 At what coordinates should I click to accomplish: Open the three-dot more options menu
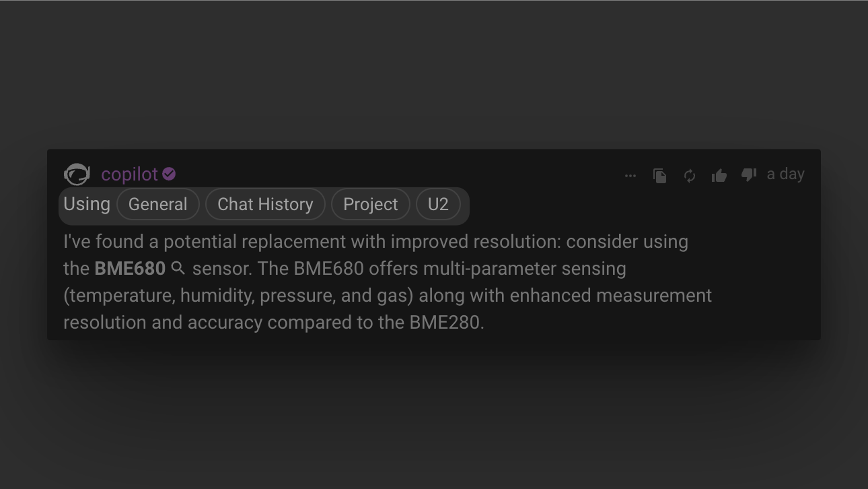tap(630, 176)
